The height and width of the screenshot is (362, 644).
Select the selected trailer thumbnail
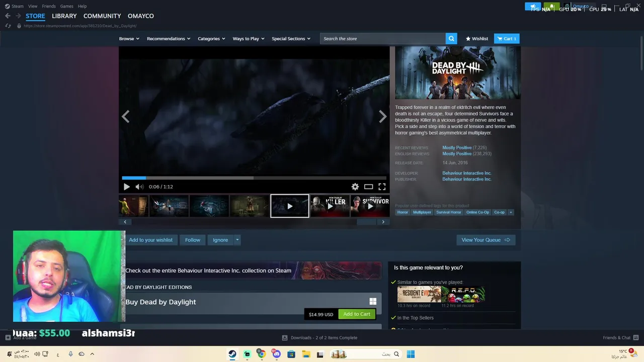[x=290, y=206]
